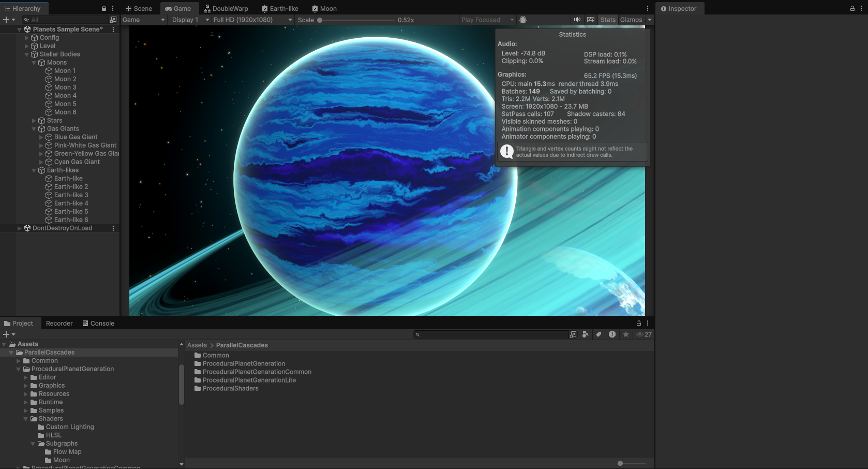Lock the Inspector panel with padlock icon

click(852, 9)
